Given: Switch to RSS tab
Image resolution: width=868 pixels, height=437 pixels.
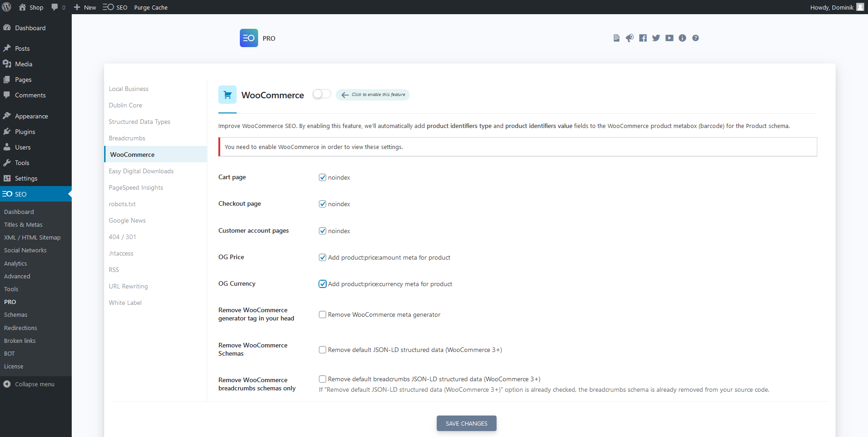Looking at the screenshot, I should (x=155, y=270).
